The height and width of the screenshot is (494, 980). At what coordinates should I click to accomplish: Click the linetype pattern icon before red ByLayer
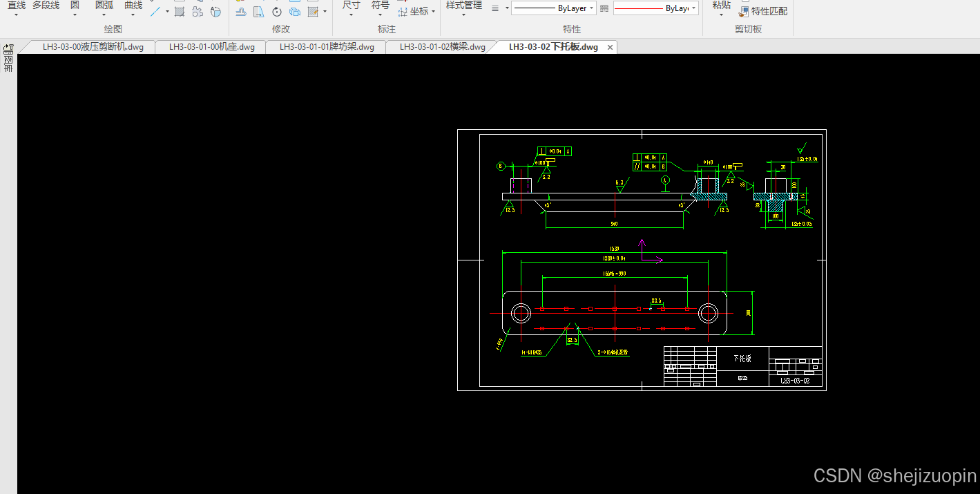(604, 8)
